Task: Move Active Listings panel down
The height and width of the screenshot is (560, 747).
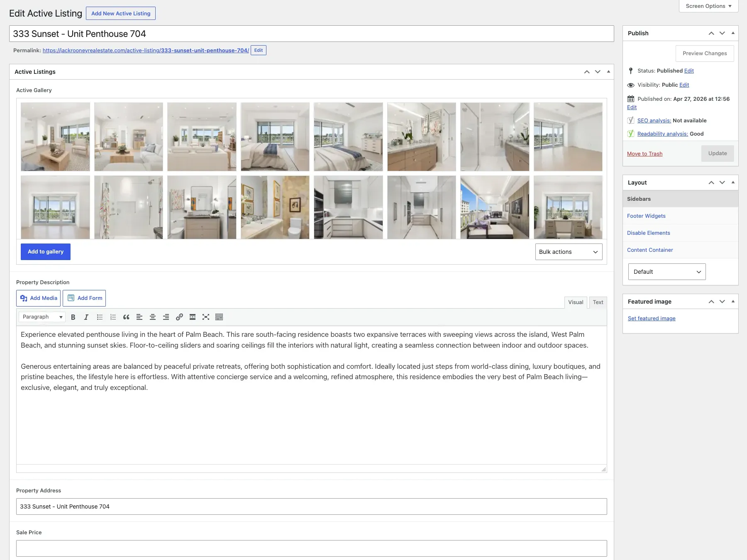Action: [598, 72]
